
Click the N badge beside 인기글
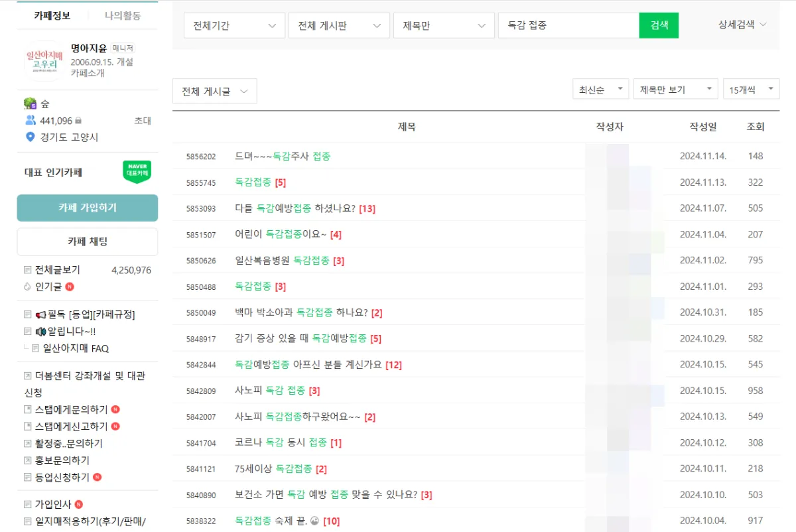70,286
